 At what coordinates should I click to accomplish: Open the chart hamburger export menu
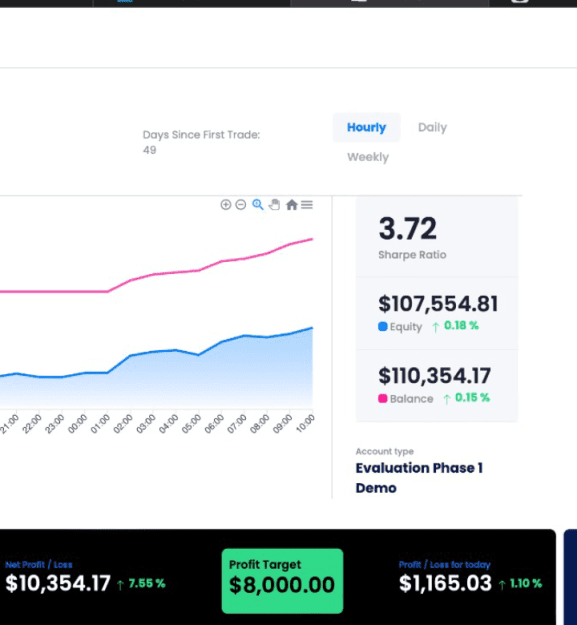click(307, 204)
